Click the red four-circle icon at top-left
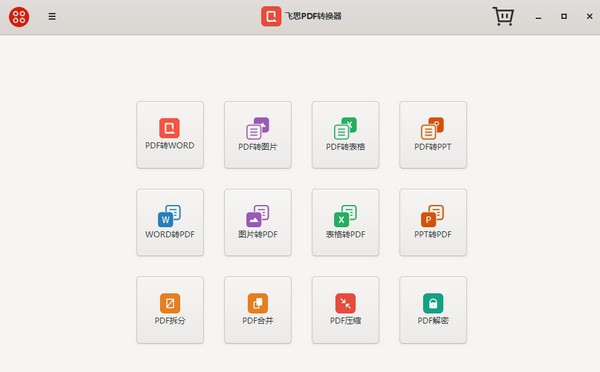This screenshot has height=372, width=600. click(x=19, y=17)
